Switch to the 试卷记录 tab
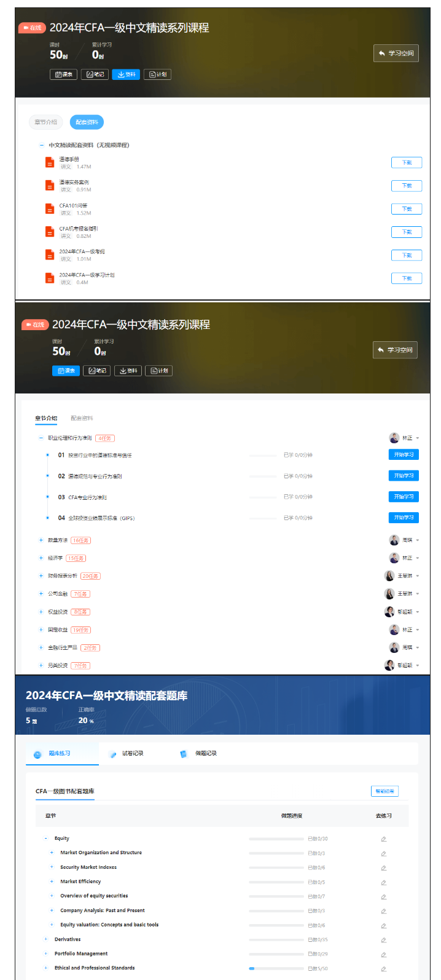 127,754
